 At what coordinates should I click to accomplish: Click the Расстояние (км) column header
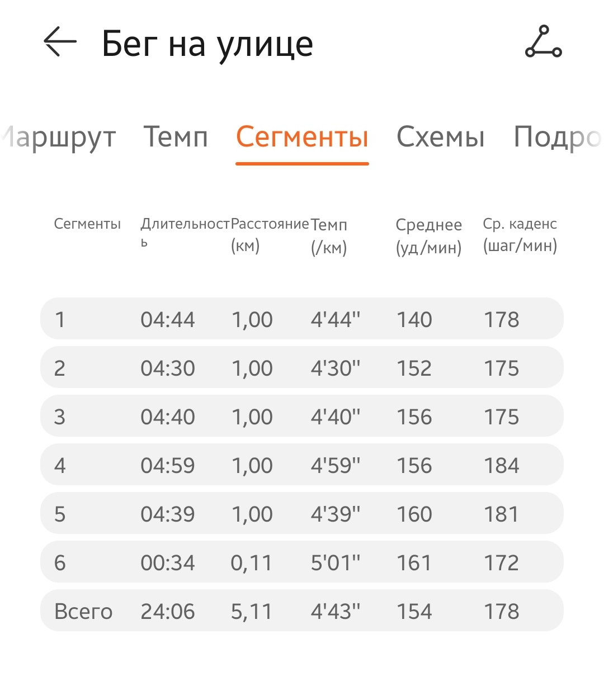point(270,235)
